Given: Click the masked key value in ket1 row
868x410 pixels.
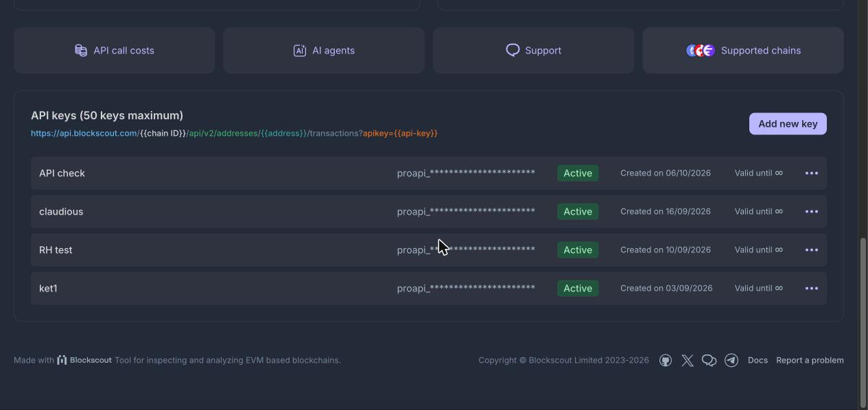Looking at the screenshot, I should click(x=466, y=288).
